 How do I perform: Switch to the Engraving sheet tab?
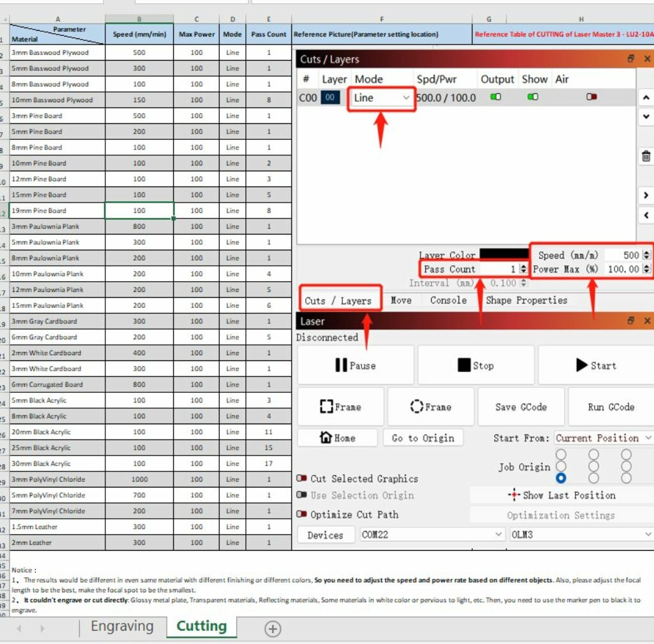point(122,627)
